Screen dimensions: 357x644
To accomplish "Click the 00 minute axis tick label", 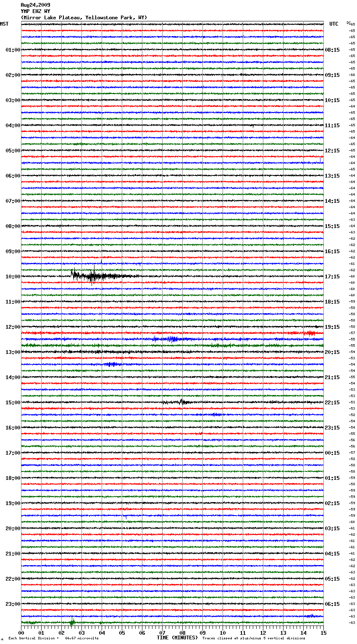I will click(21, 633).
